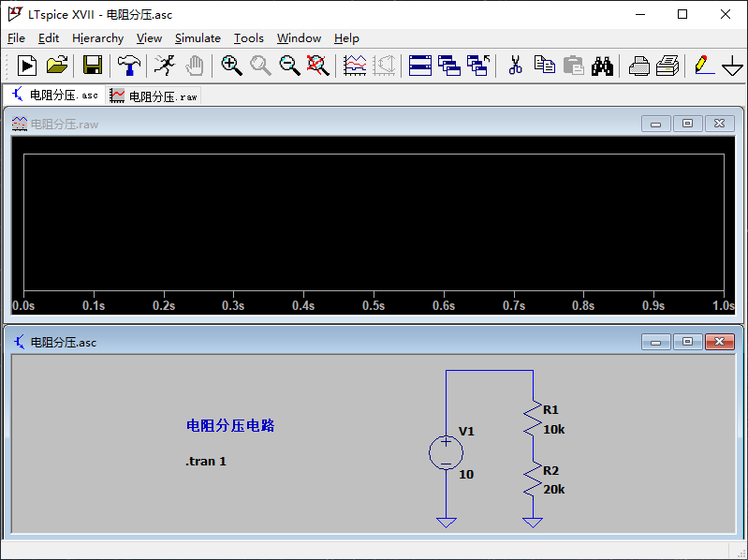Switch to the 电阻分压.raw tab
The width and height of the screenshot is (748, 560).
click(154, 96)
